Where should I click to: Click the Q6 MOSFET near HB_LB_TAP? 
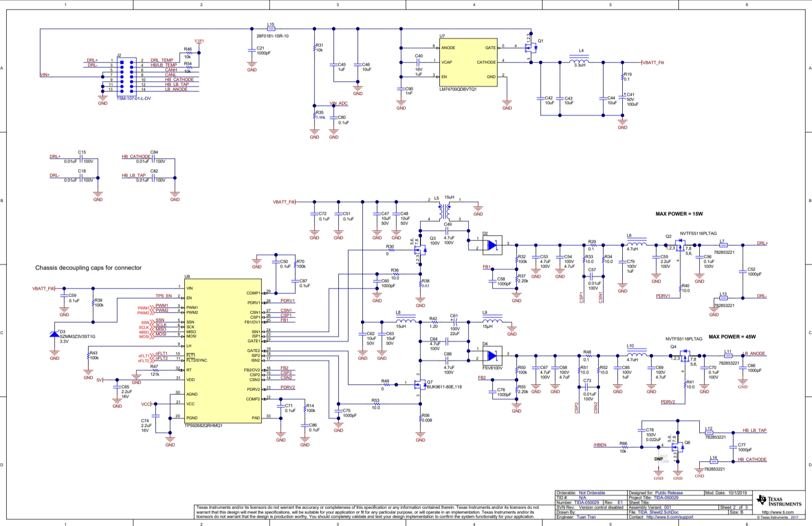coord(678,445)
